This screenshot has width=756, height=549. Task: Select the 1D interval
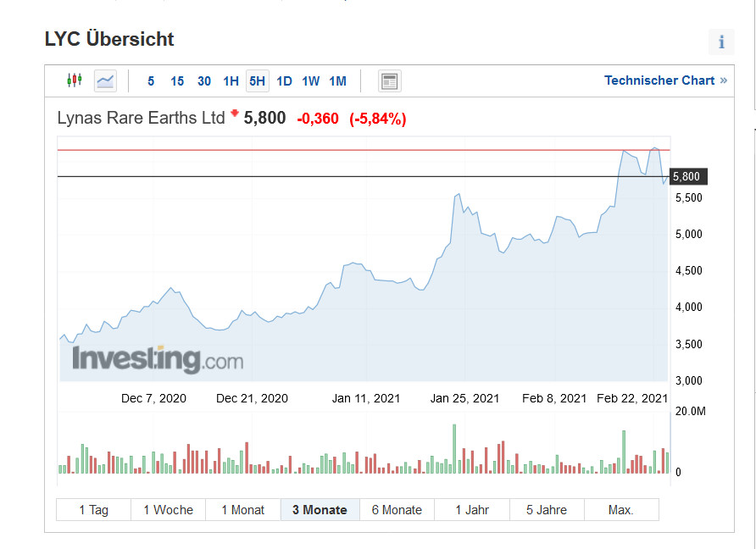coord(284,81)
